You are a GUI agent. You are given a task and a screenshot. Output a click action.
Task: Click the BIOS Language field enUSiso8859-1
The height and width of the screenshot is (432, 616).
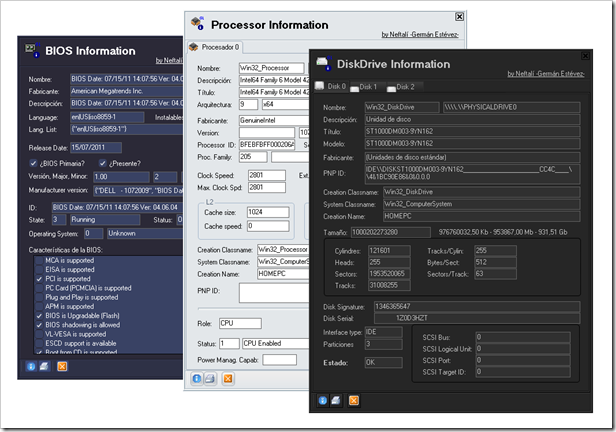(x=107, y=117)
